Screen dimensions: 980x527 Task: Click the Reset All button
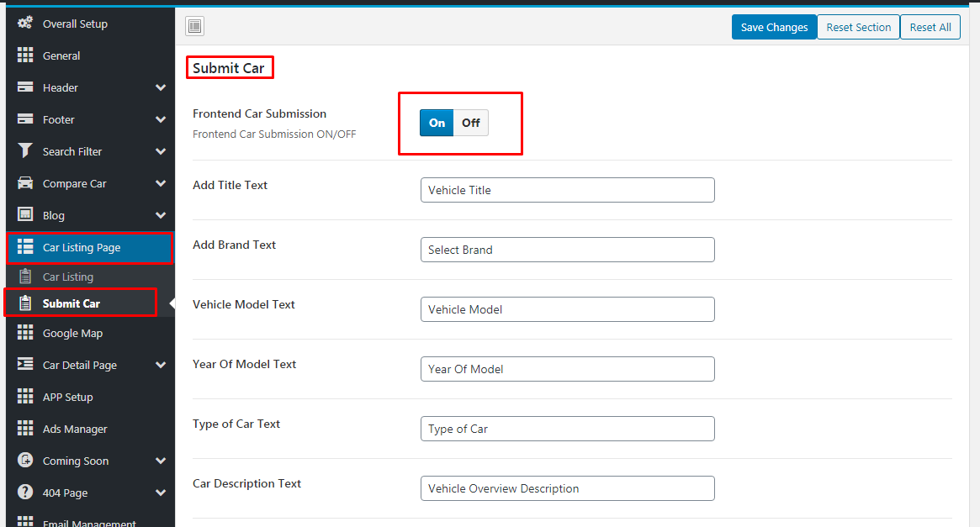tap(930, 27)
